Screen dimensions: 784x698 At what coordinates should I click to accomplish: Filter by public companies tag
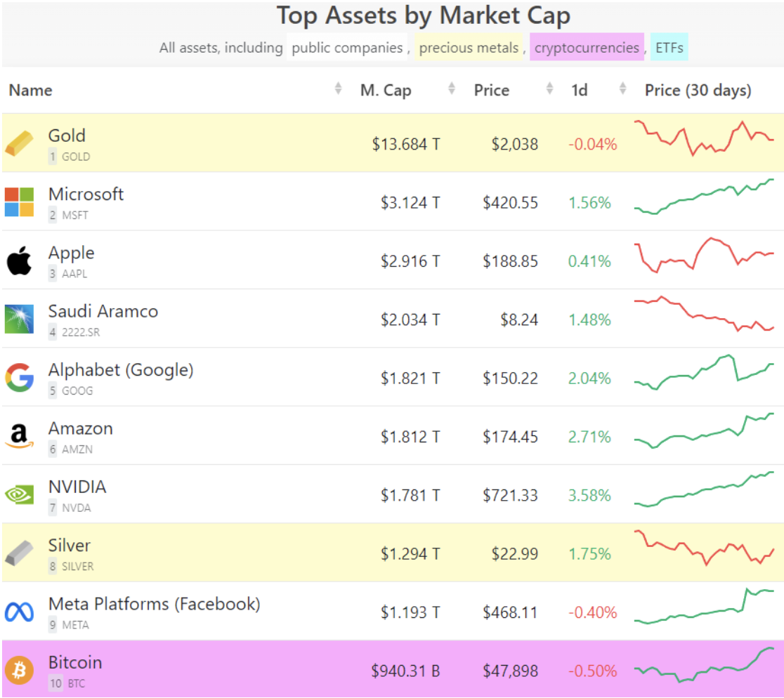347,48
